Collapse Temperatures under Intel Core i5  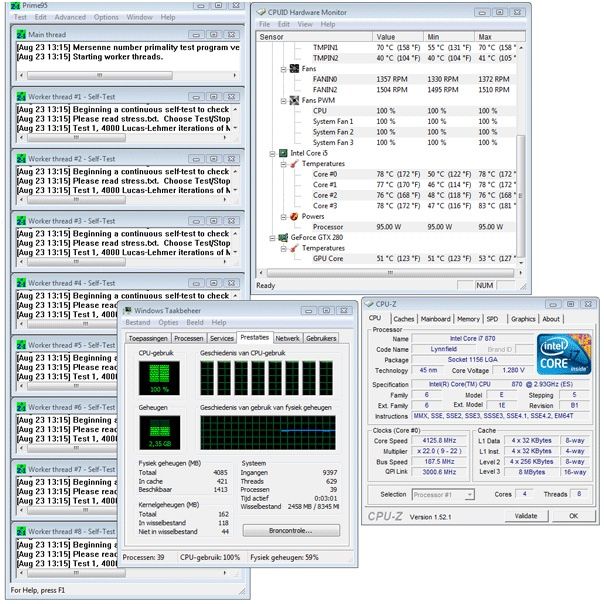284,164
